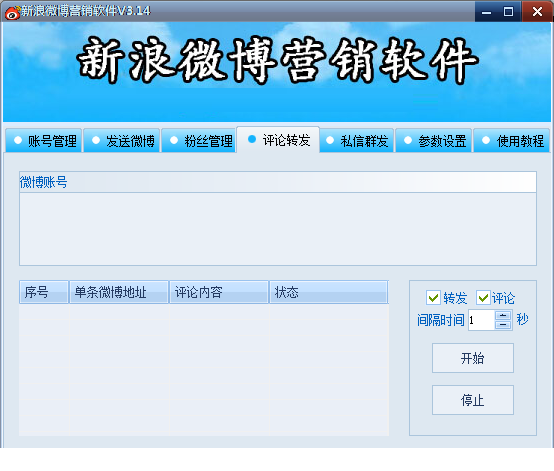Uncheck the 评论 checkbox
554x471 pixels.
coord(483,298)
